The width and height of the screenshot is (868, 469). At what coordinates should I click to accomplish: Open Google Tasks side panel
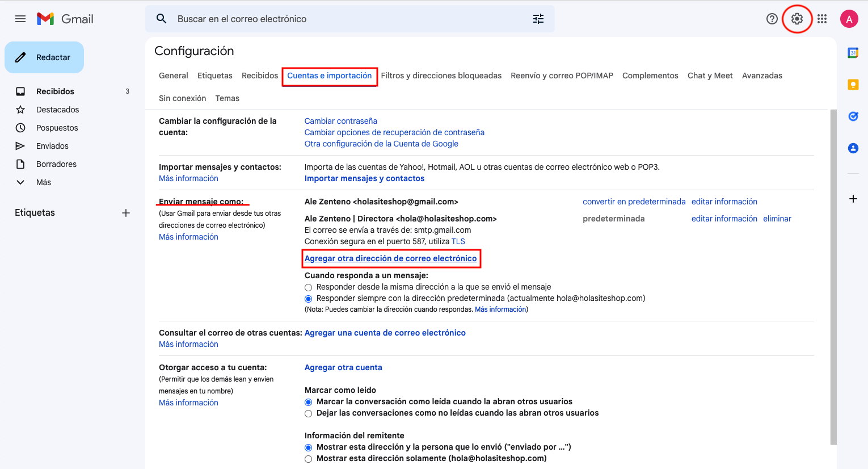853,116
